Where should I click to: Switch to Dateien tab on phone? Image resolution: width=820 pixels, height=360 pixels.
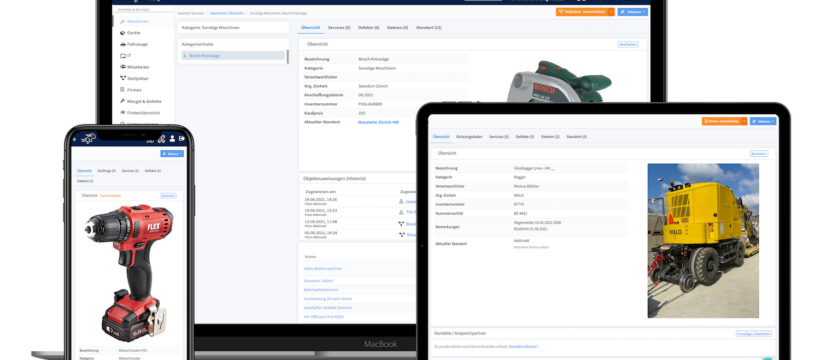85,181
